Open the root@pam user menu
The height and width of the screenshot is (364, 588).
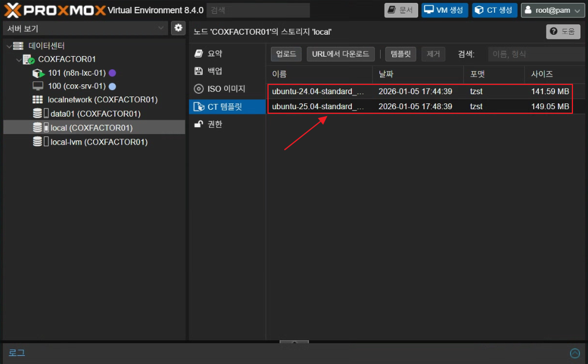pos(552,10)
